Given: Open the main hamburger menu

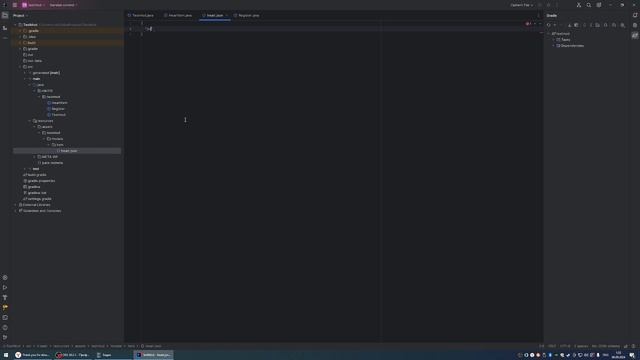Looking at the screenshot, I should [15, 5].
